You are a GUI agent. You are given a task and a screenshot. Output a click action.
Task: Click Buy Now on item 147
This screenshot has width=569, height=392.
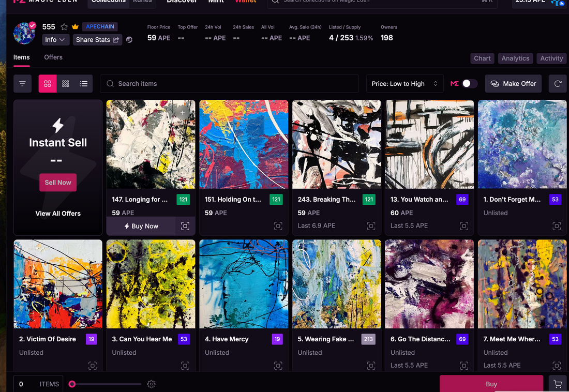pyautogui.click(x=141, y=226)
